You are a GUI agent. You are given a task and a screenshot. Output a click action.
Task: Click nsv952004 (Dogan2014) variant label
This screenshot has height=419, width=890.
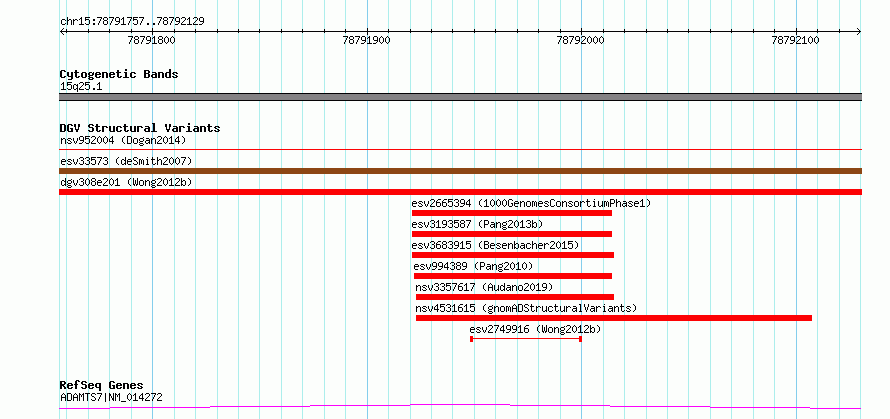coord(123,140)
